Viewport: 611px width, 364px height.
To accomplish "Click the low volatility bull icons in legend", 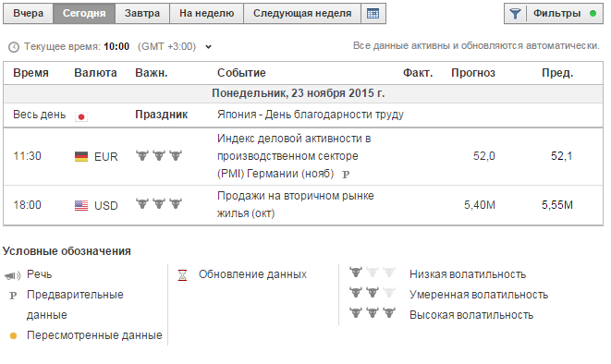I will click(x=373, y=272).
